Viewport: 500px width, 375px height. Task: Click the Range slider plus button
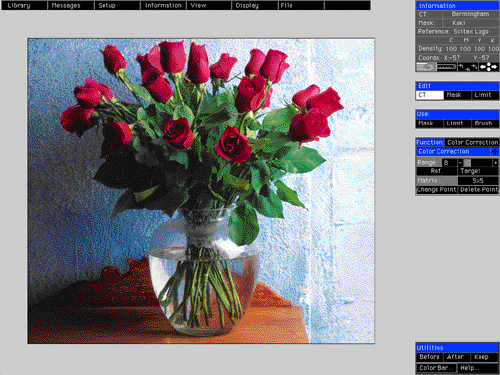(x=496, y=163)
